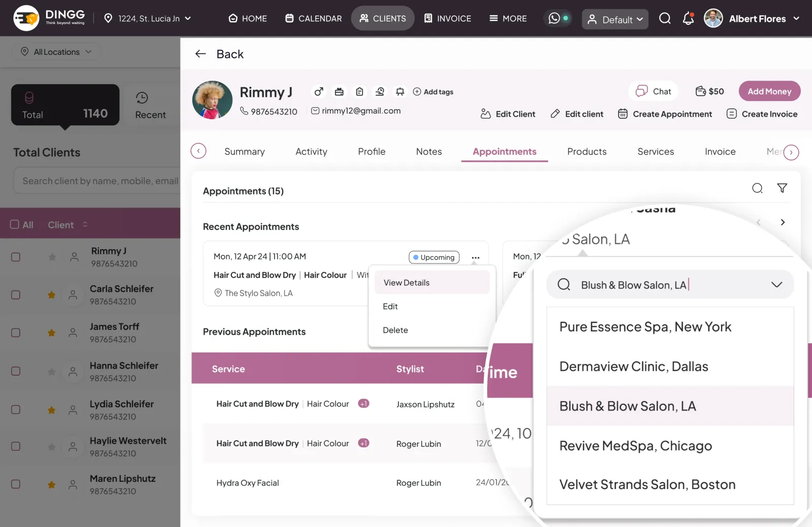
Task: Search appointments using magnifier icon
Action: click(757, 188)
